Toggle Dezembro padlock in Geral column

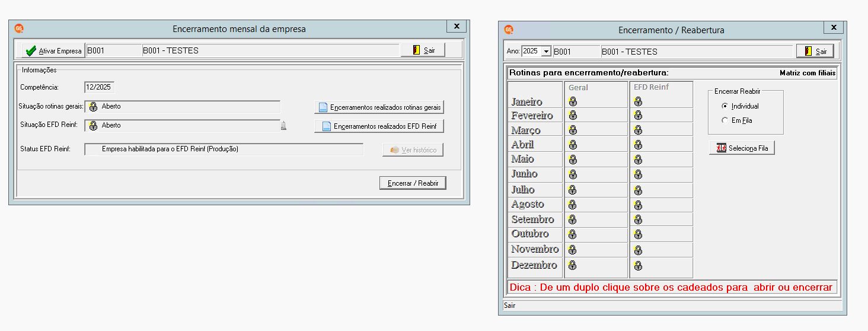(x=573, y=265)
